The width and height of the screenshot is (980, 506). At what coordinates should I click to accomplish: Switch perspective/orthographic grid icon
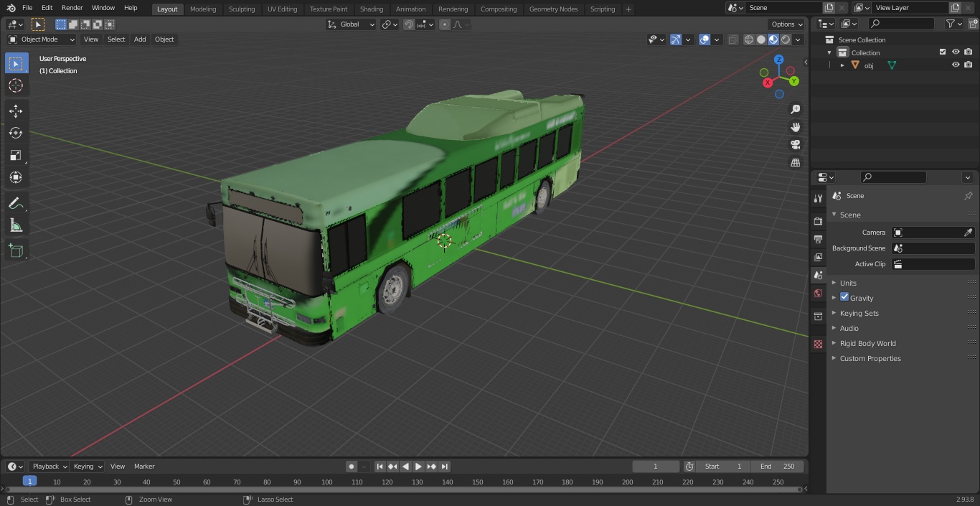pos(795,163)
